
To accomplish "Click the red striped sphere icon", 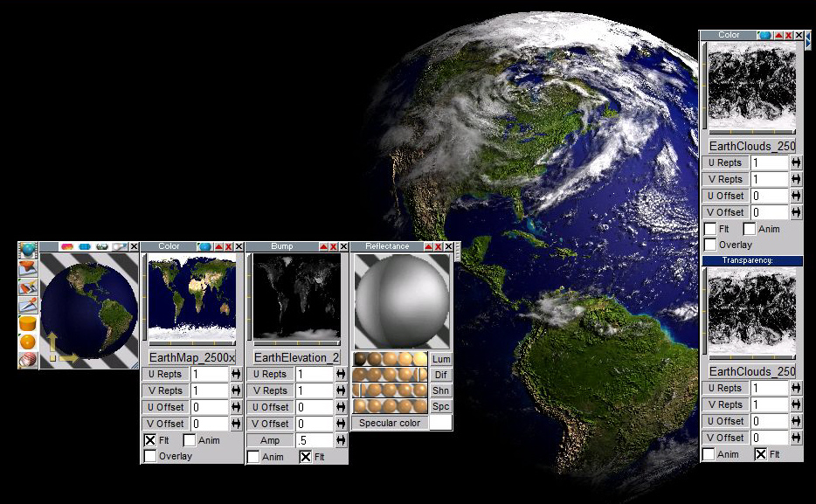I will tap(28, 359).
